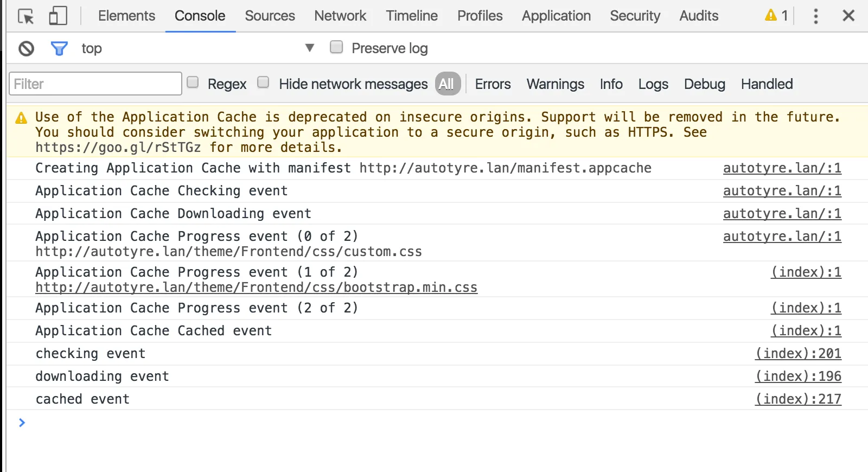Show only Warnings level messages

pyautogui.click(x=555, y=84)
